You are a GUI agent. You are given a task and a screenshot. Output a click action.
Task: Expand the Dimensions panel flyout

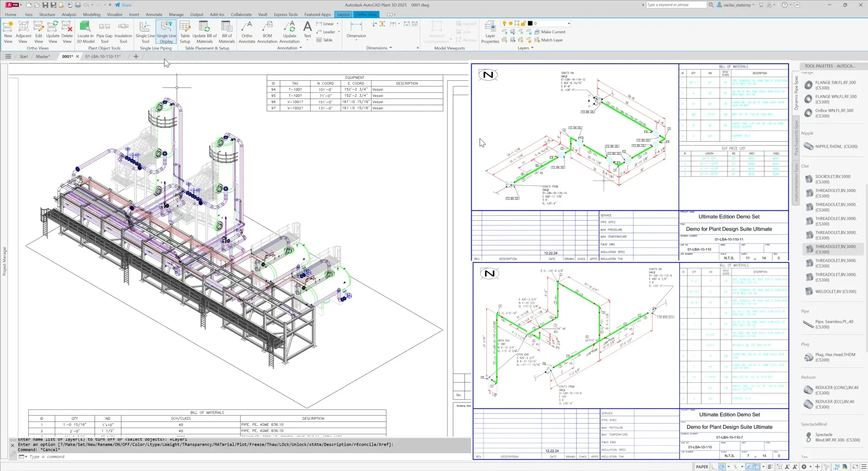(x=379, y=48)
